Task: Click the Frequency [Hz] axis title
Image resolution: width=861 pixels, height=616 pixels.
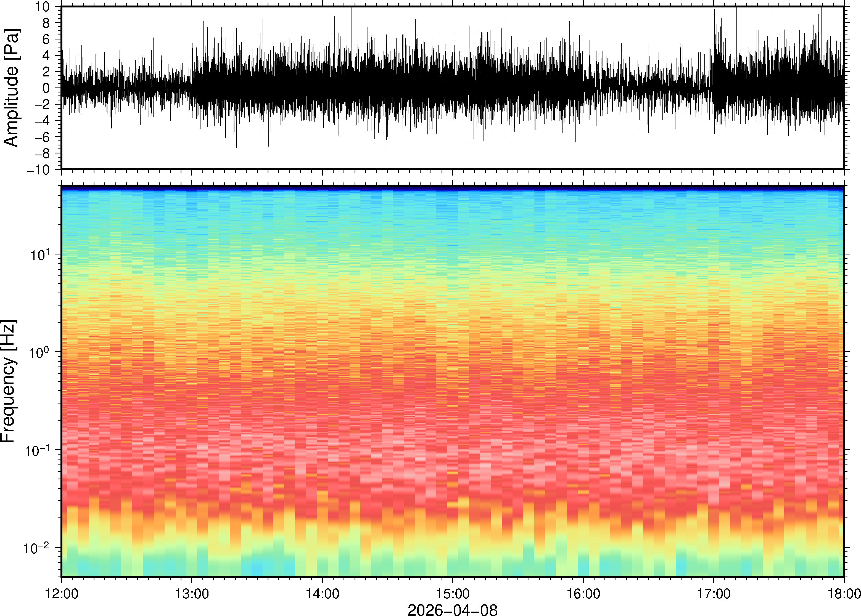Action: [8, 381]
